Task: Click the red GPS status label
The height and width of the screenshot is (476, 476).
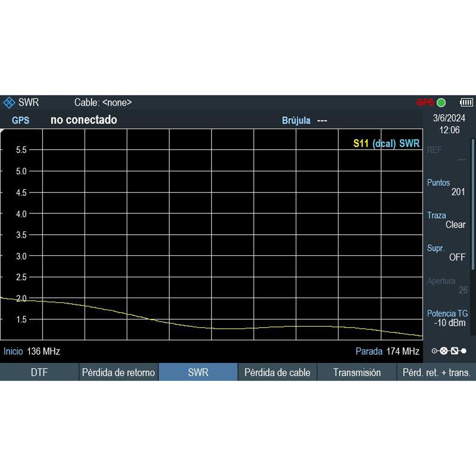Action: (424, 102)
